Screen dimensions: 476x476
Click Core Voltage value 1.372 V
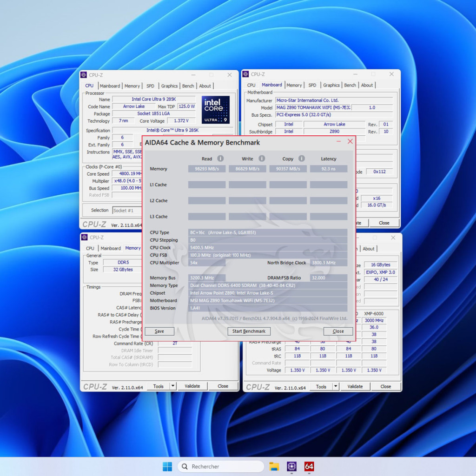click(x=181, y=121)
